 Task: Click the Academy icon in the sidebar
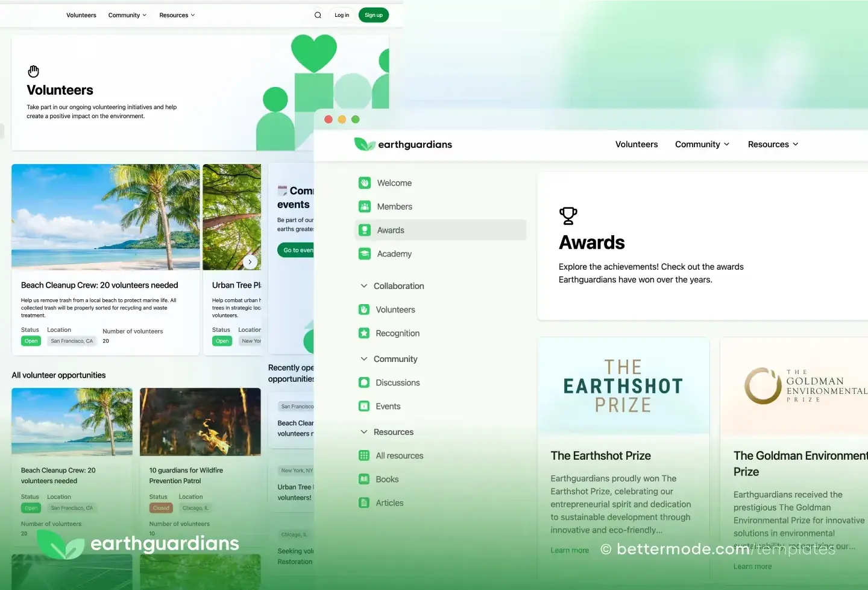click(x=365, y=254)
